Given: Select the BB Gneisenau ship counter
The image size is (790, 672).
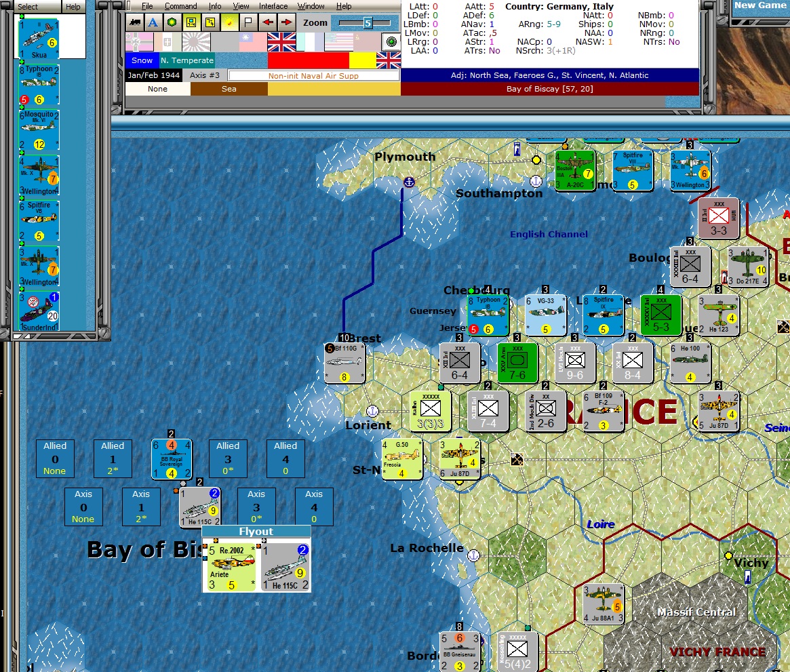Looking at the screenshot, I should [460, 652].
